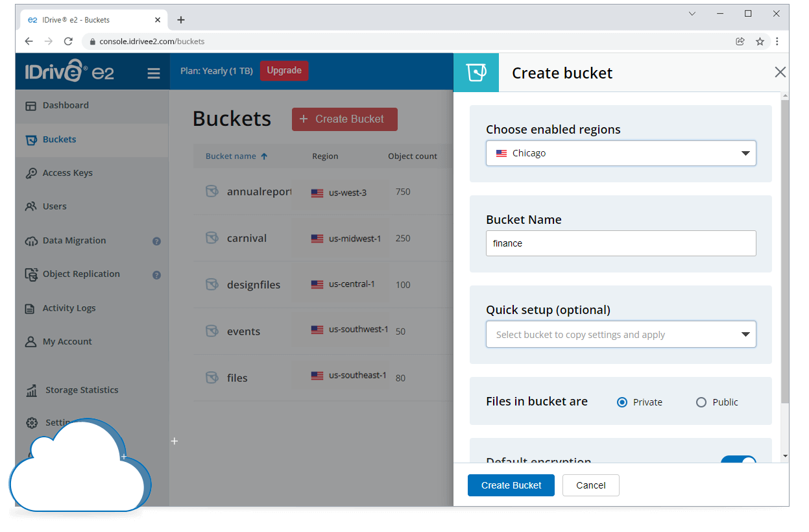Reload the page in browser
The width and height of the screenshot is (809, 532).
tap(68, 42)
